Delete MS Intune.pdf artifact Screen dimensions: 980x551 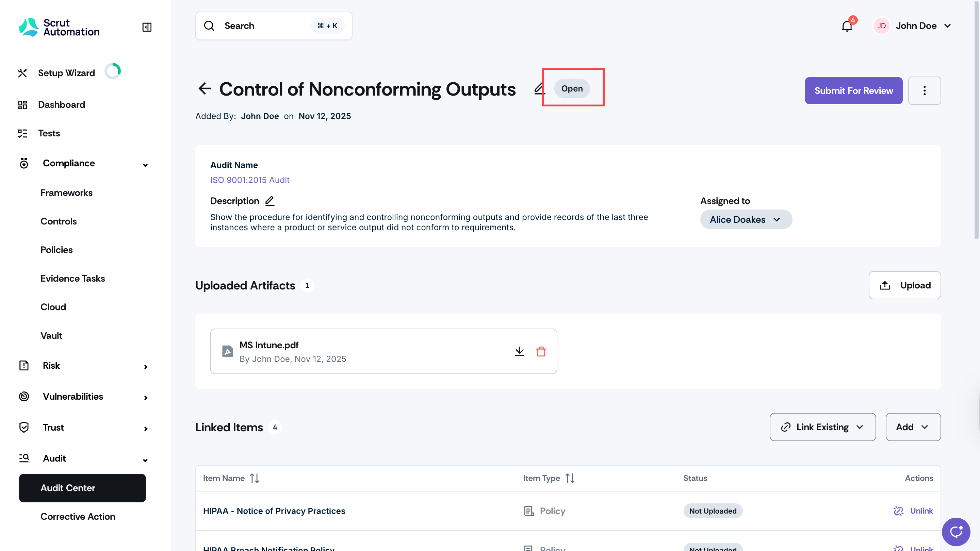click(541, 351)
